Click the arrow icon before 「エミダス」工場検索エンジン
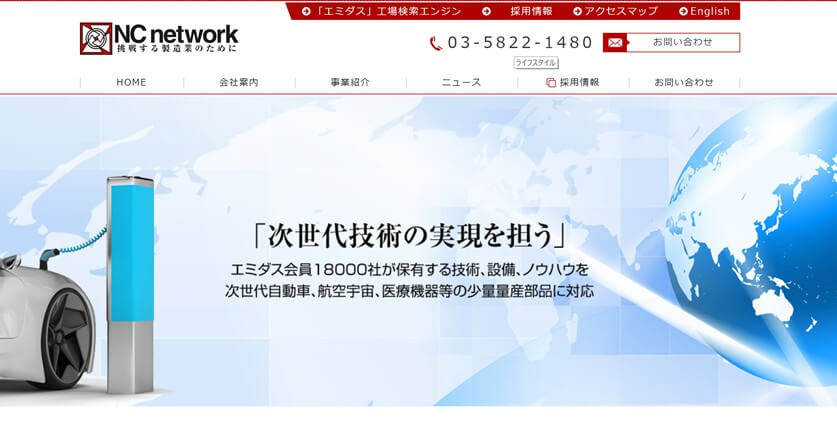 [306, 11]
